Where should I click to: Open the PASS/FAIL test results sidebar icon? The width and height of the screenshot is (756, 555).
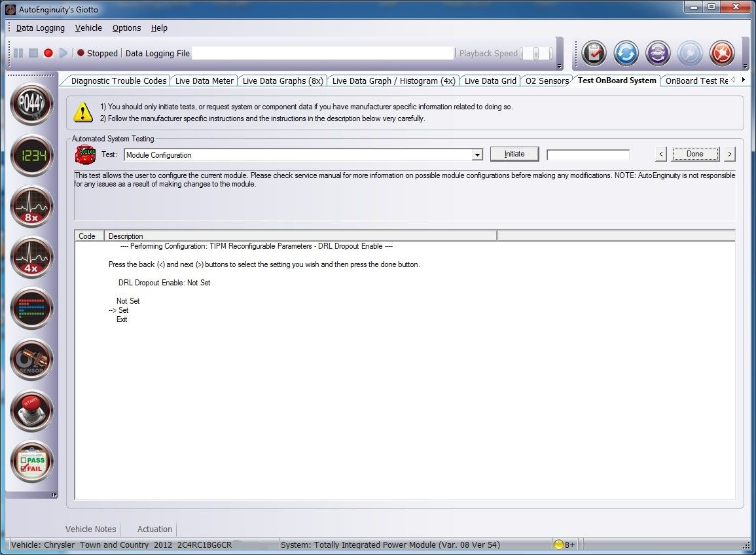[x=32, y=462]
